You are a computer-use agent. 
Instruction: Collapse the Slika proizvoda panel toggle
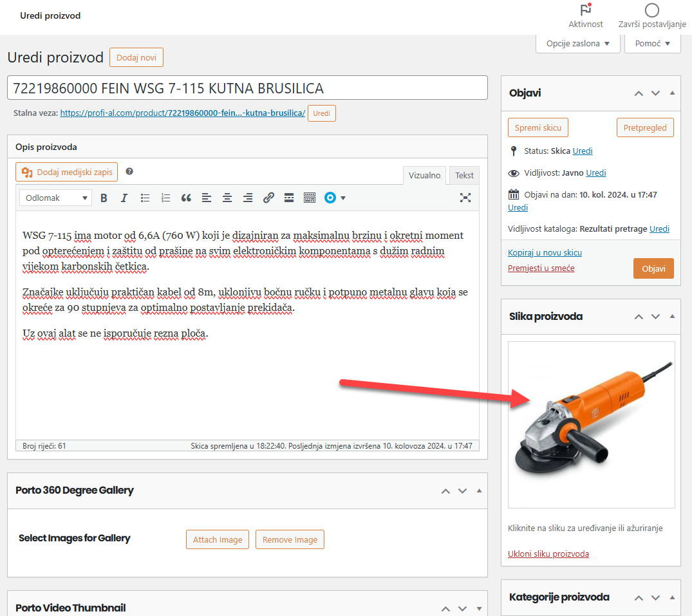pyautogui.click(x=672, y=316)
